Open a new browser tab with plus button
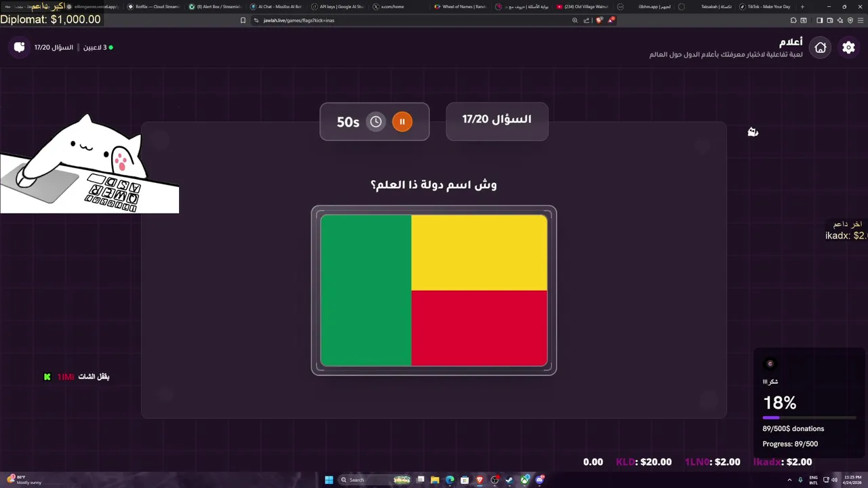 (802, 7)
